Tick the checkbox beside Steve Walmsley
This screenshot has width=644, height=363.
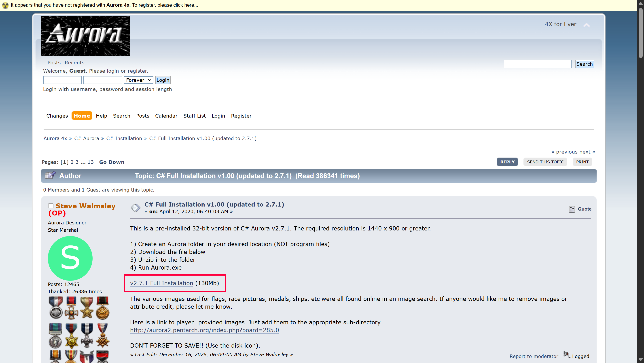pyautogui.click(x=51, y=206)
